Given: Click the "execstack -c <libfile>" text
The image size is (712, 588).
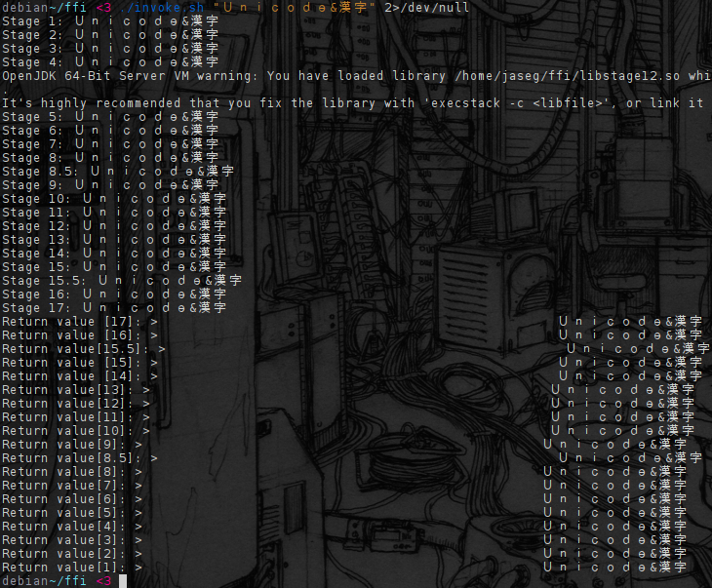Looking at the screenshot, I should tap(517, 103).
